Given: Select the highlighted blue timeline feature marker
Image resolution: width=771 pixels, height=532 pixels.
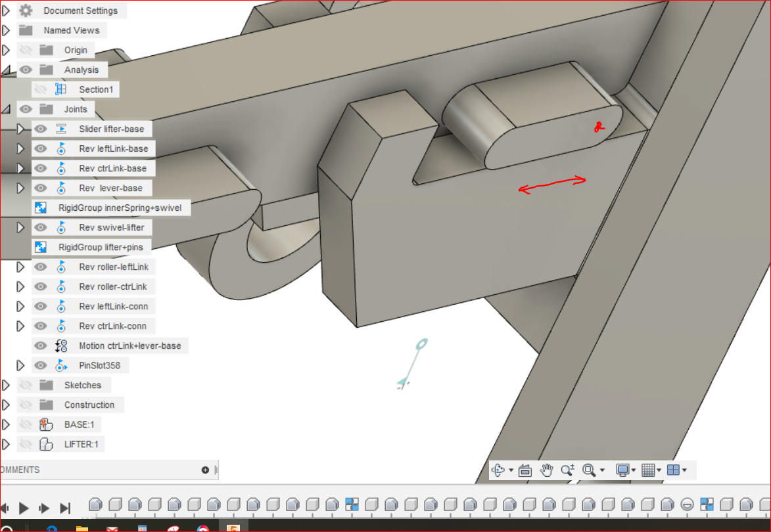Looking at the screenshot, I should (x=351, y=504).
